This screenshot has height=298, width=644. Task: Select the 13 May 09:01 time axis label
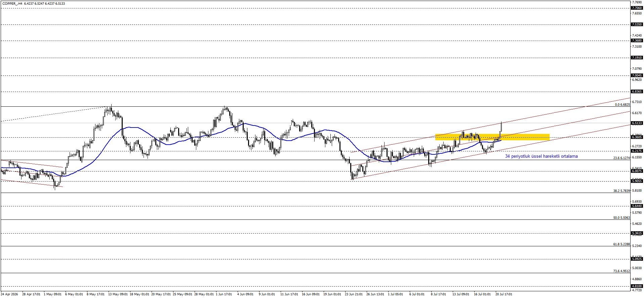tap(118, 294)
